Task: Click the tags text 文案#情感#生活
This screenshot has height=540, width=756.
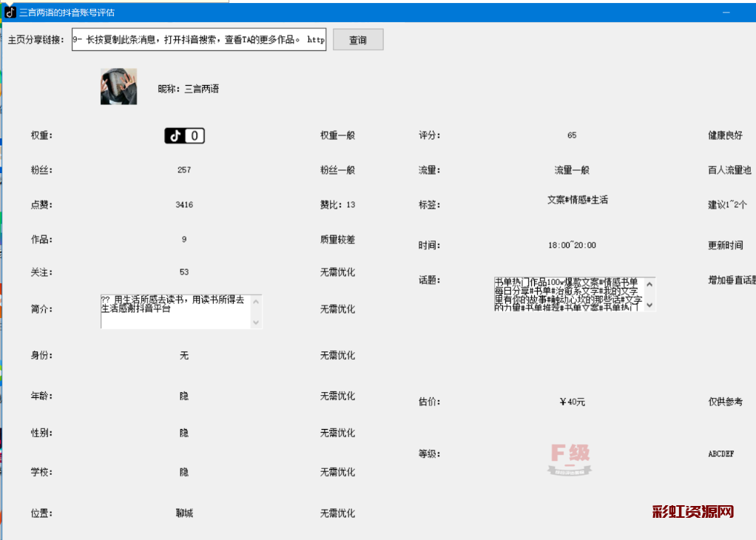Action: [577, 200]
